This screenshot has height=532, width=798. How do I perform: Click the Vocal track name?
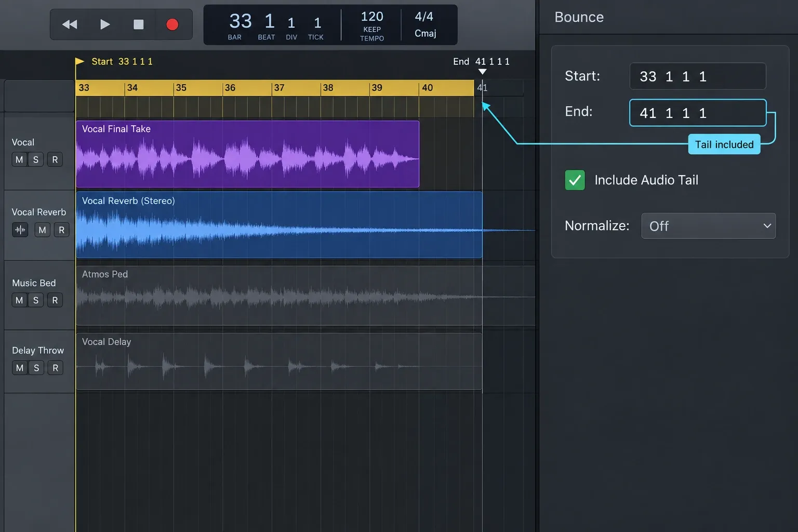(23, 142)
